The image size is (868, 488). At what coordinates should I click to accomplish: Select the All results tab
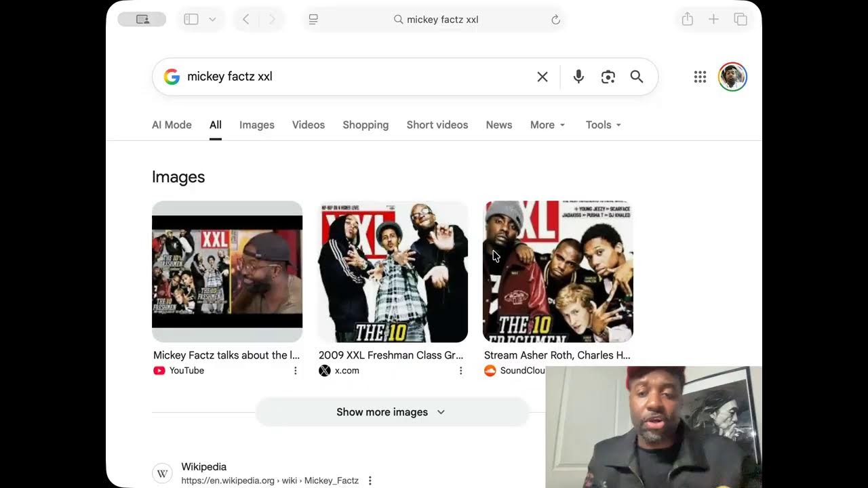point(216,125)
